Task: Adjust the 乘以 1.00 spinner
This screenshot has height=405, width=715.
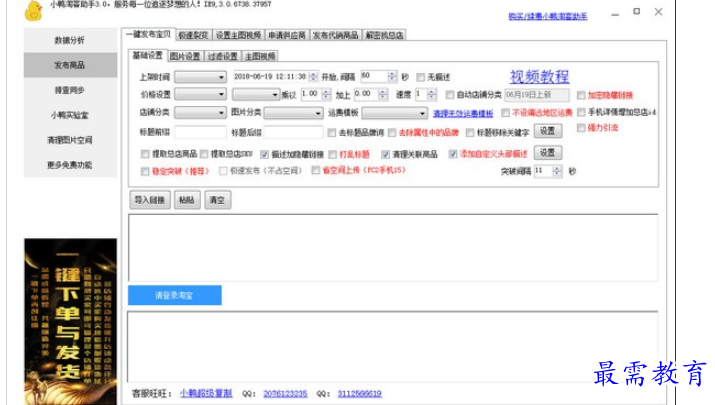Action: (326, 94)
